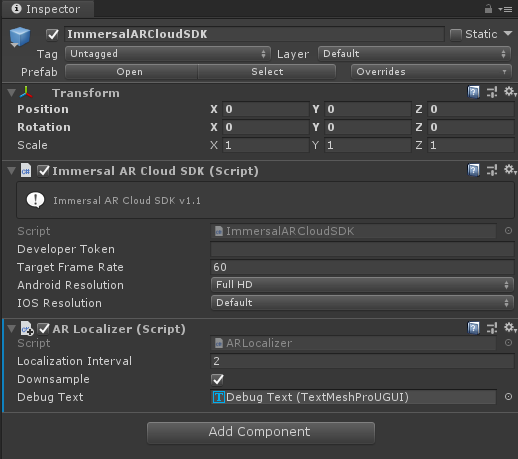Viewport: 518px width, 459px height.
Task: Open Immersal AR Cloud SDK help reference
Action: (x=473, y=170)
